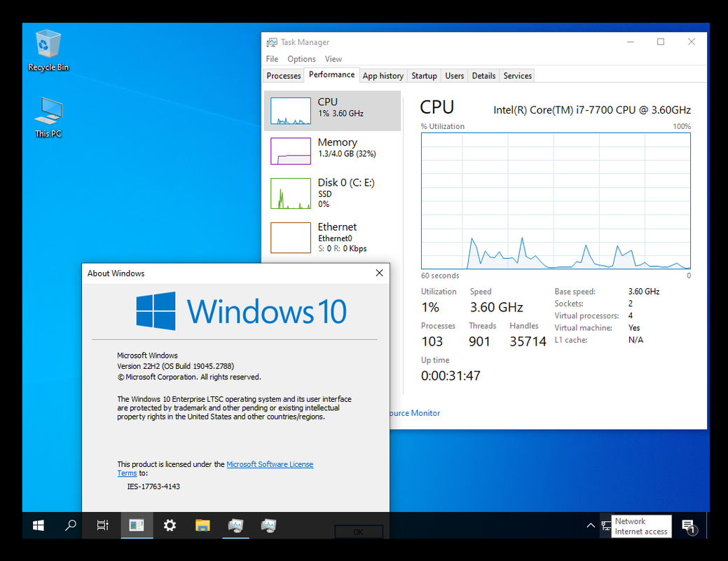This screenshot has width=728, height=561.
Task: Open the Windows Start menu
Action: tap(39, 526)
